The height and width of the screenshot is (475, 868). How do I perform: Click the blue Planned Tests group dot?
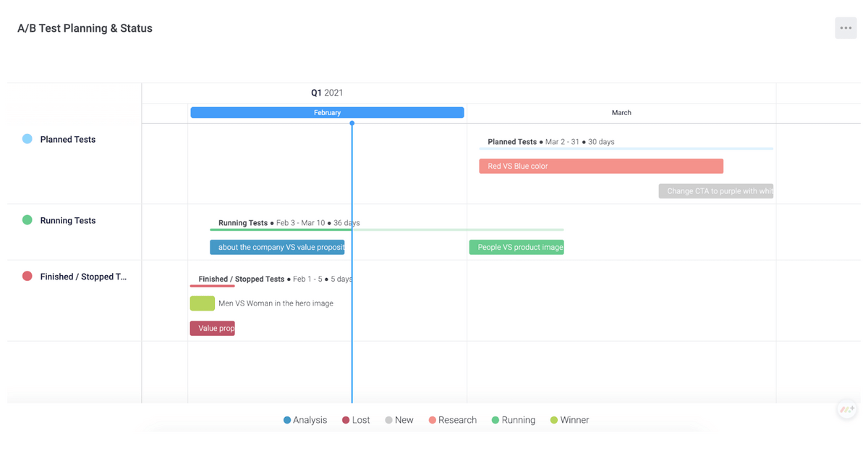[x=27, y=139]
